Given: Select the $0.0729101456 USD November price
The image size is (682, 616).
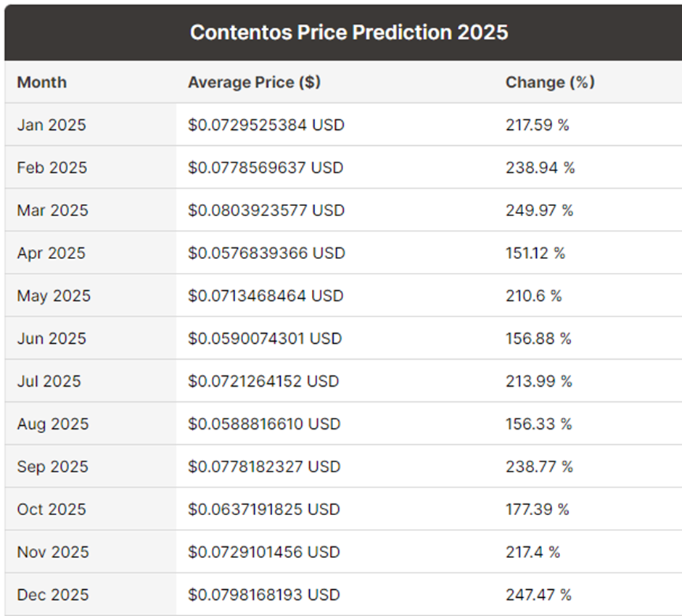Looking at the screenshot, I should coord(264,552).
